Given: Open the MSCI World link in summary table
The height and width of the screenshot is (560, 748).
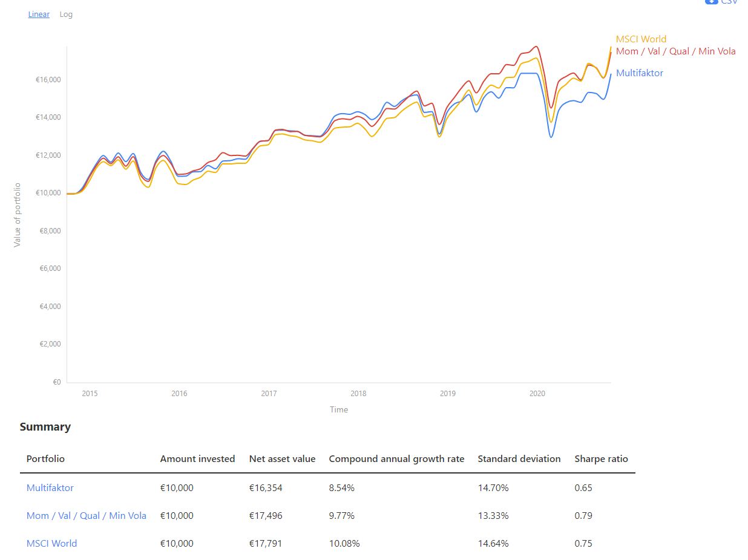Looking at the screenshot, I should tap(52, 544).
